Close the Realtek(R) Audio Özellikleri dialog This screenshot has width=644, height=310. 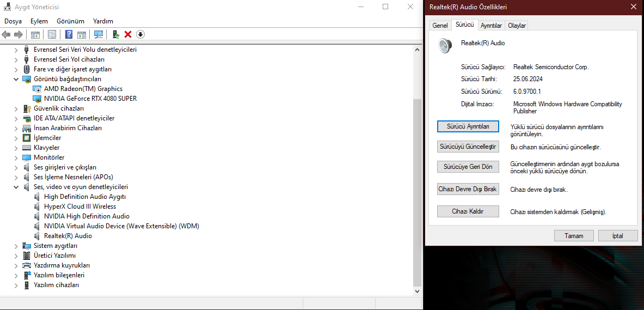[633, 7]
